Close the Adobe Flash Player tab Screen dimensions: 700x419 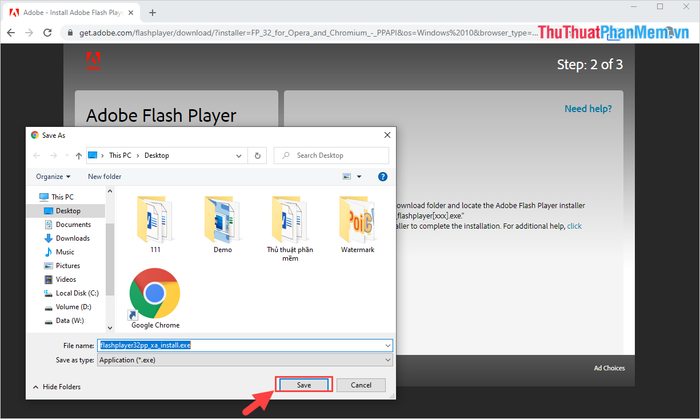coord(131,12)
